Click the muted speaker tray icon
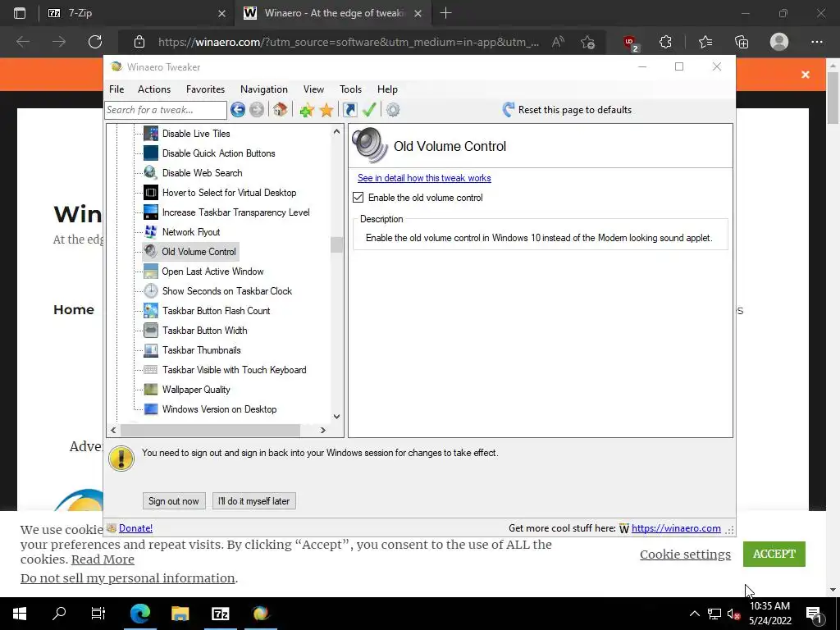This screenshot has width=840, height=630. (733, 614)
